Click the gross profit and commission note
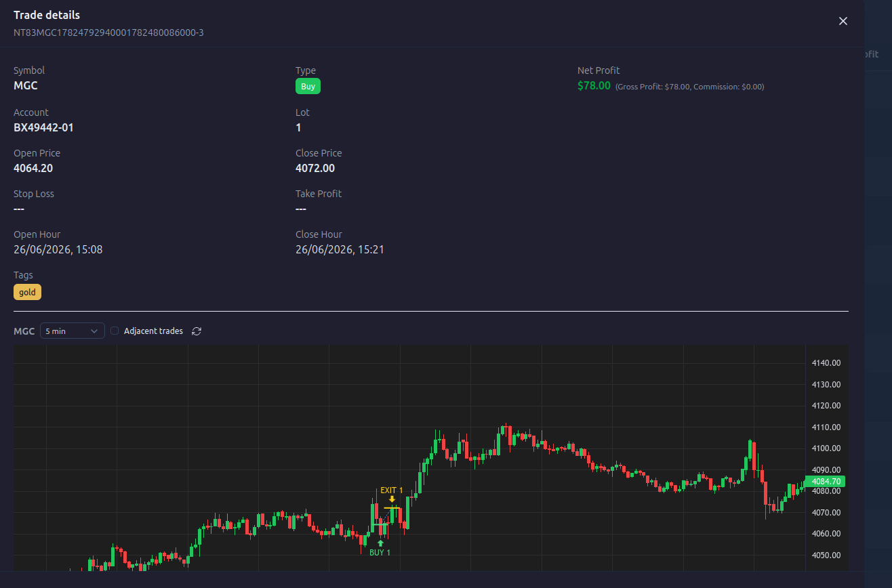 coord(689,87)
